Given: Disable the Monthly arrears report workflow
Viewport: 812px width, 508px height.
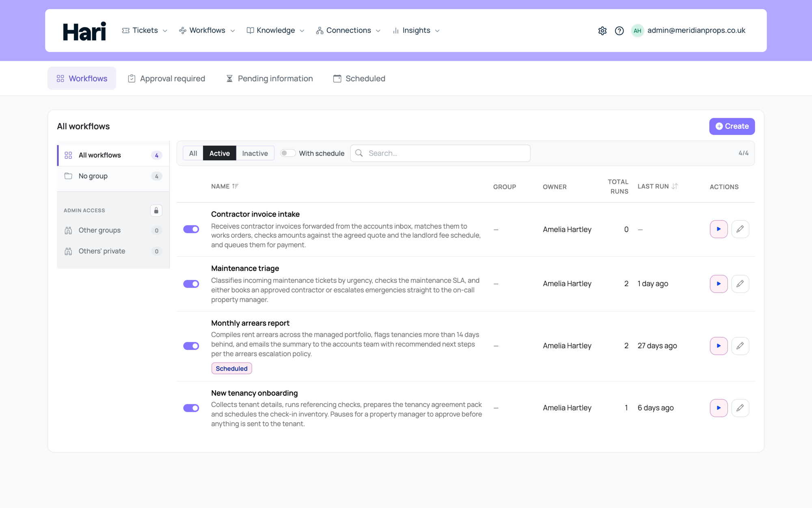Looking at the screenshot, I should click(191, 346).
